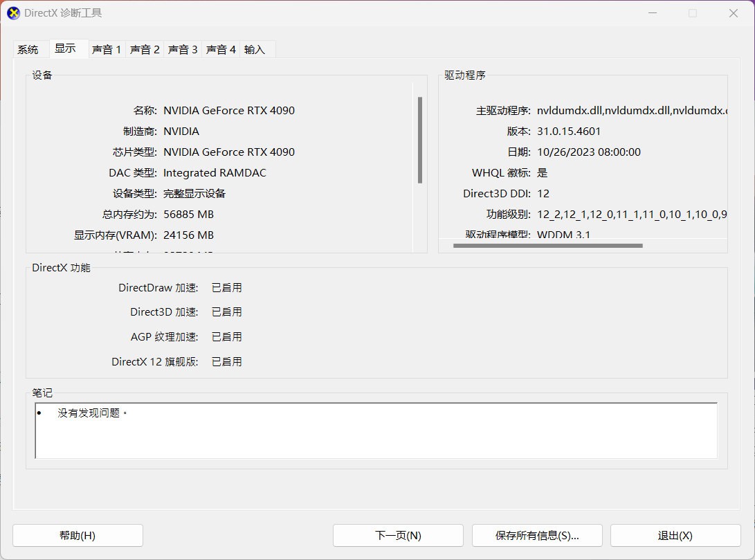Viewport: 755px width, 560px height.
Task: Click the 24156 MB VRAM value
Action: point(188,235)
